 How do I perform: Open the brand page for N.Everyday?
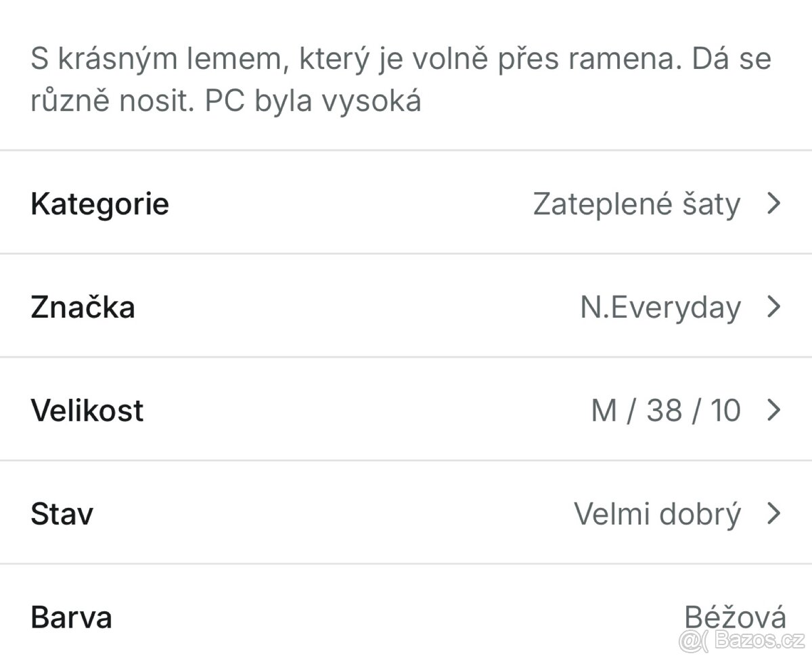[x=661, y=307]
